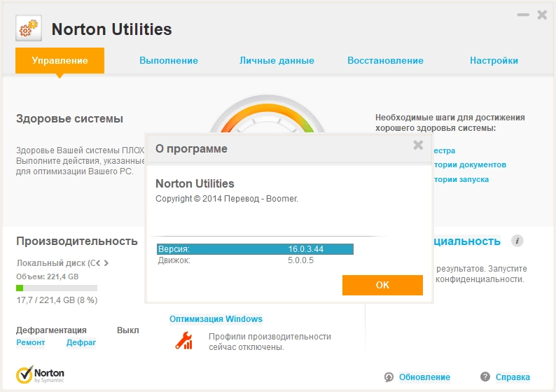Open the Настройки tab

[494, 61]
